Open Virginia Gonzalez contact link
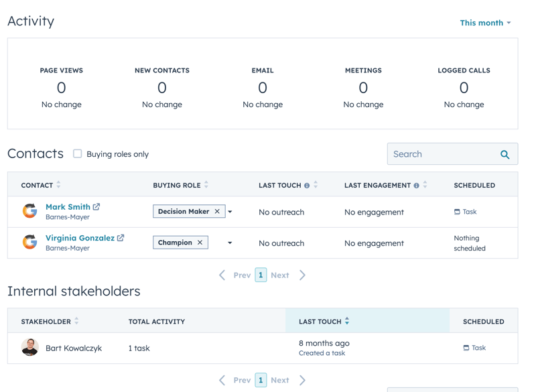This screenshot has height=392, width=536. (80, 238)
